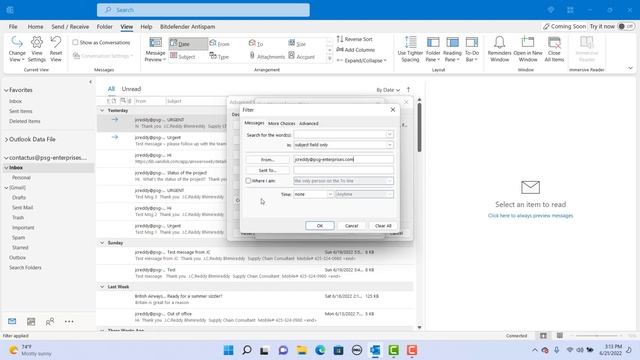
Task: Open To-Do Bar options
Action: (x=472, y=49)
